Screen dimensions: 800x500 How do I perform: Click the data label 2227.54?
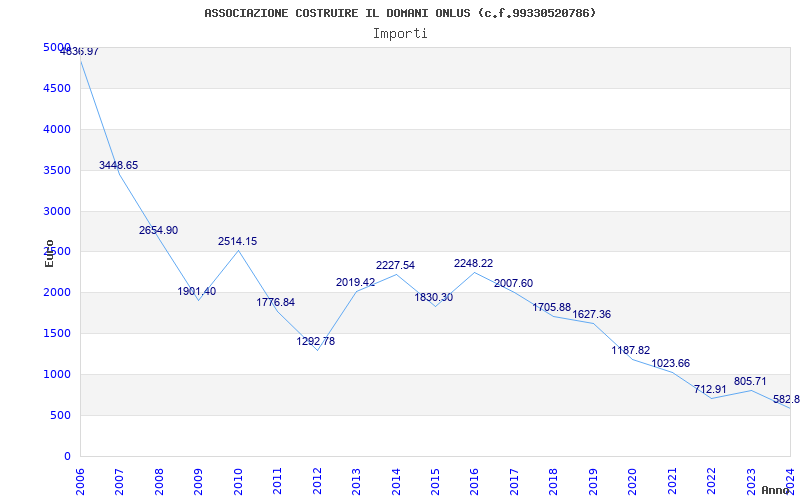(395, 265)
